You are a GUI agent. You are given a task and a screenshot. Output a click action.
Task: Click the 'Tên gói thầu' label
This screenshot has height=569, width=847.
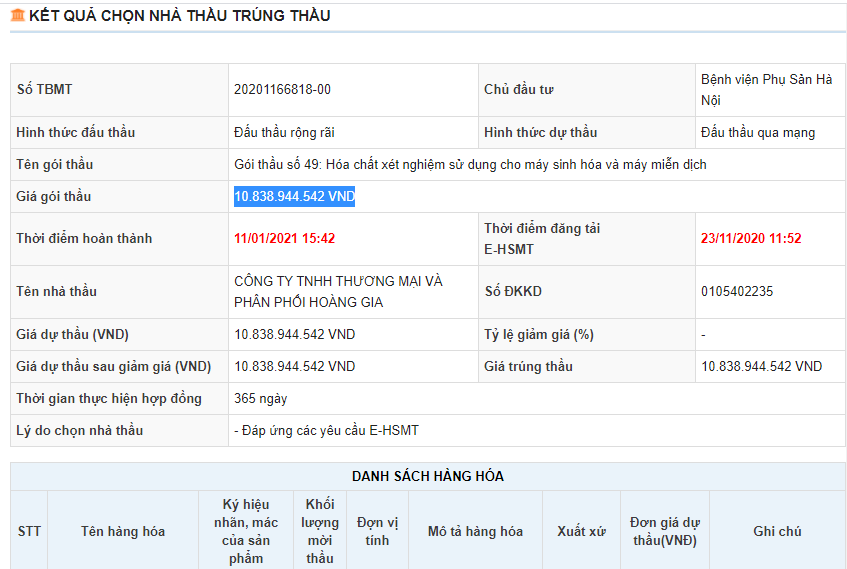pyautogui.click(x=55, y=164)
